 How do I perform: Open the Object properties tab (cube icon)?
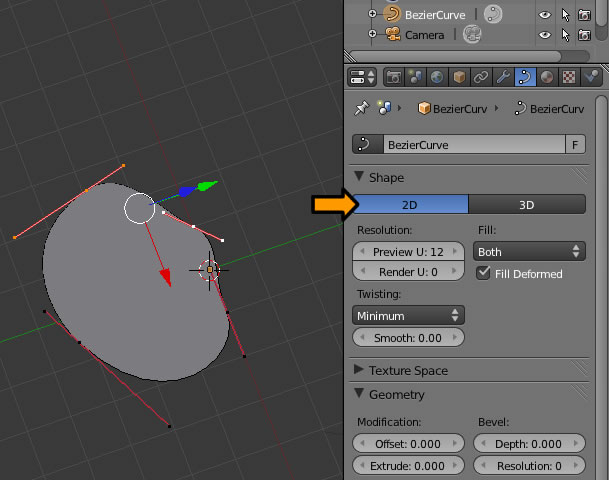tap(460, 77)
